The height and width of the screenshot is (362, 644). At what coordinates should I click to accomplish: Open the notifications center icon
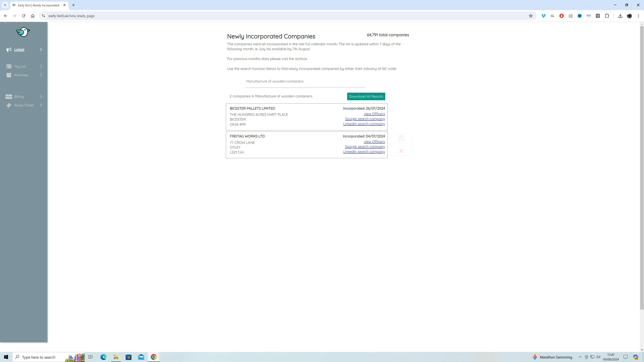[625, 357]
